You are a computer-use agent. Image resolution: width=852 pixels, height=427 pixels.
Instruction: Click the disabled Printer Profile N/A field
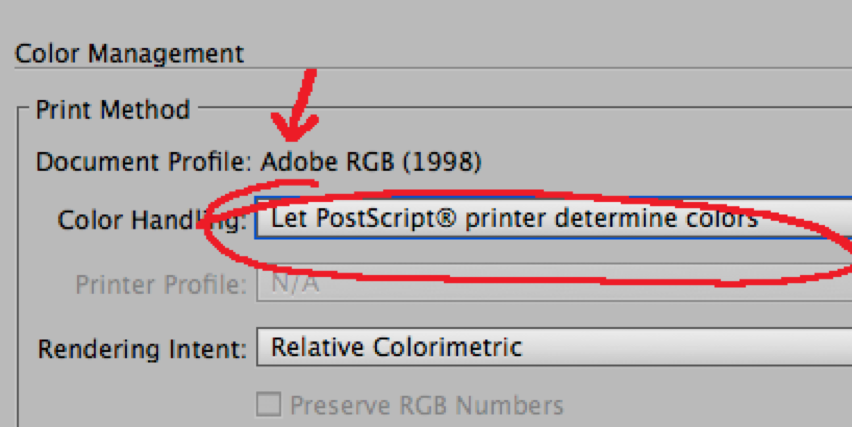point(554,283)
